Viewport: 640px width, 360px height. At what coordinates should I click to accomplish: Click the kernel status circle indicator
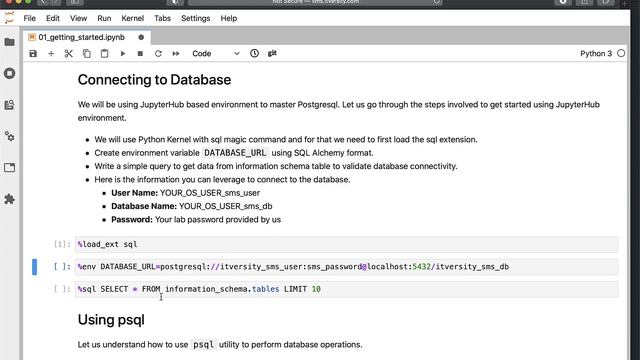point(621,53)
